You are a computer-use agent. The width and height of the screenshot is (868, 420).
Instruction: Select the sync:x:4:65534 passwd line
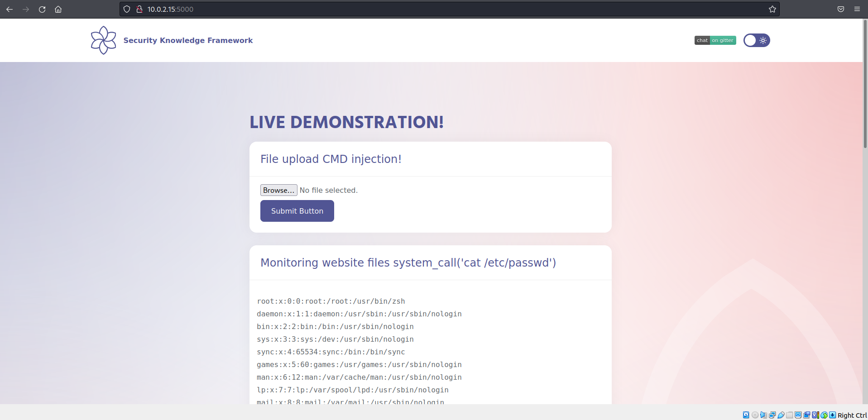331,352
